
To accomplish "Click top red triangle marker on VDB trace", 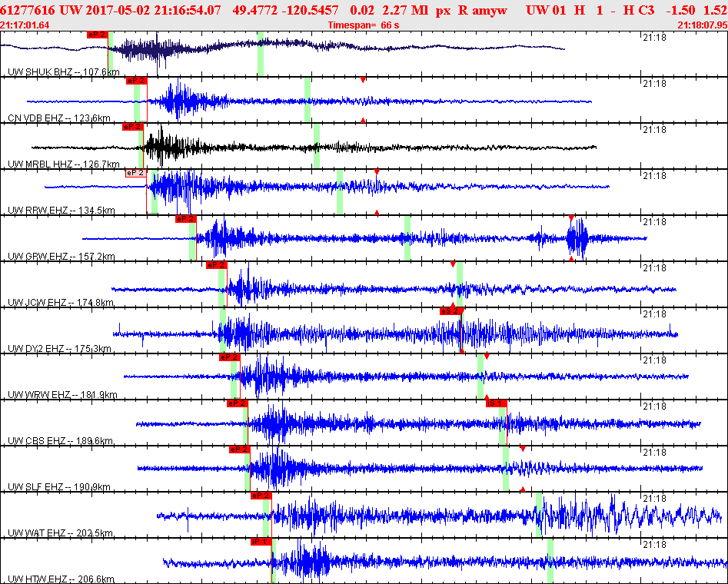I will point(363,81).
